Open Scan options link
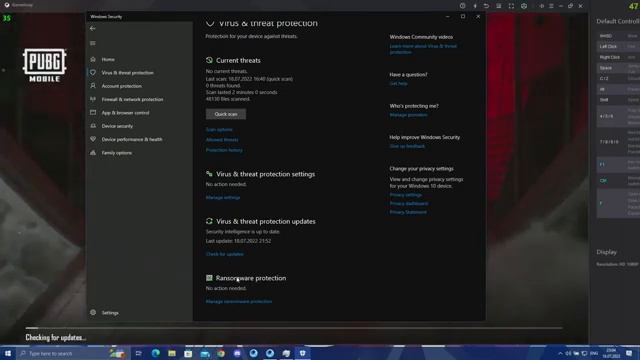 click(x=219, y=130)
